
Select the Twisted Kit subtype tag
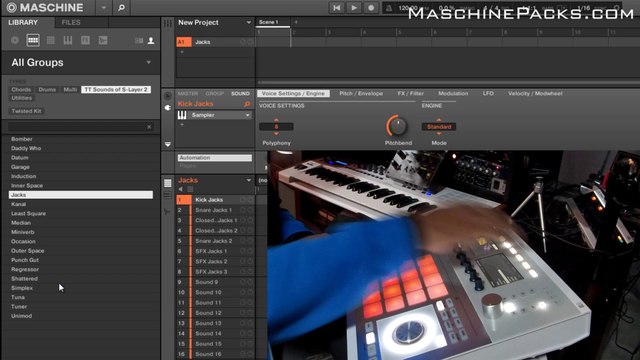click(27, 111)
